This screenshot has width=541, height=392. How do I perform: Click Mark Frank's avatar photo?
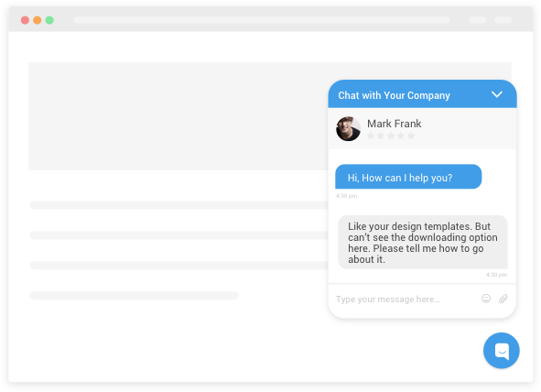pos(348,129)
